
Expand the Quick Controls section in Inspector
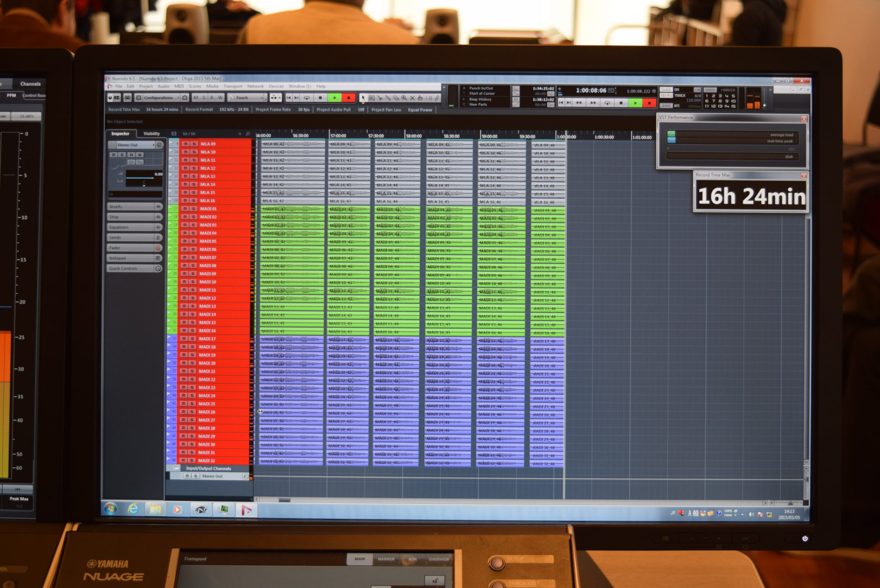(135, 268)
